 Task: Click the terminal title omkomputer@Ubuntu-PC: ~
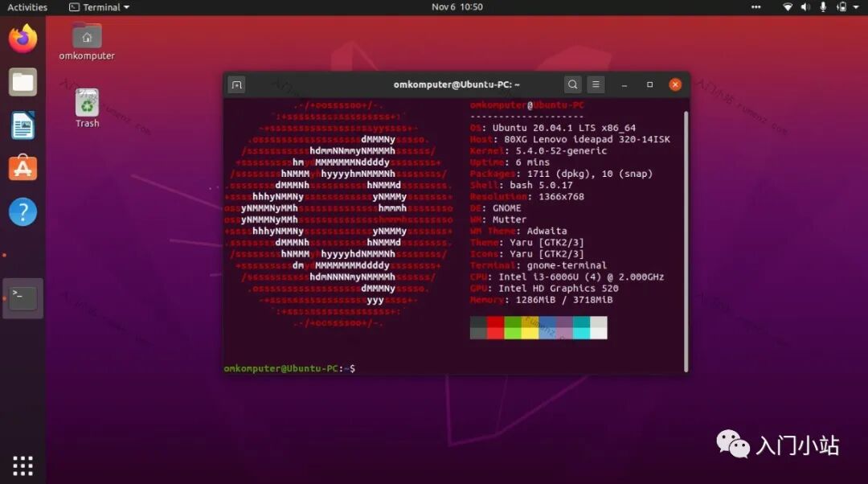click(x=457, y=84)
